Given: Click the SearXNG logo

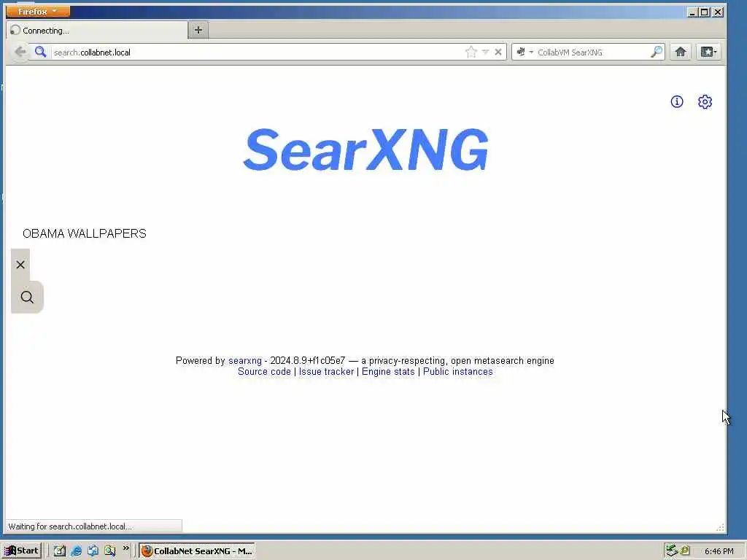Looking at the screenshot, I should tap(366, 149).
